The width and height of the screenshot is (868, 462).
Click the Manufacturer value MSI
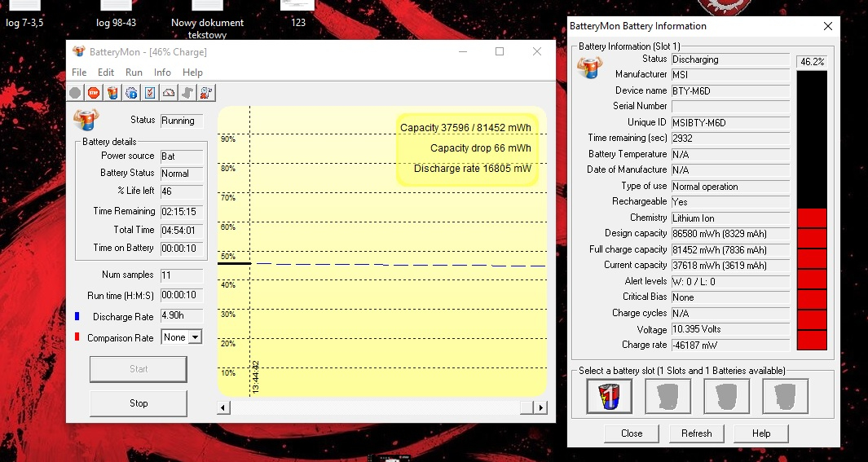730,75
